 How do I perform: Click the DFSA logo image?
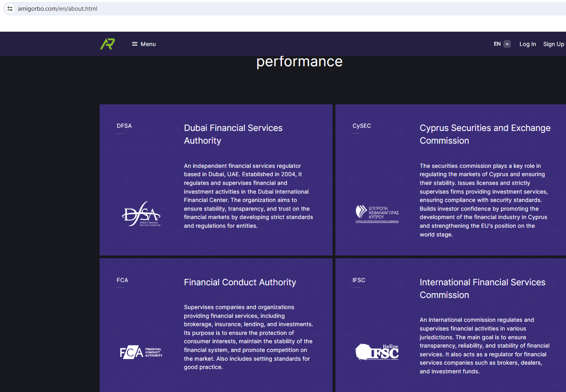click(x=141, y=214)
